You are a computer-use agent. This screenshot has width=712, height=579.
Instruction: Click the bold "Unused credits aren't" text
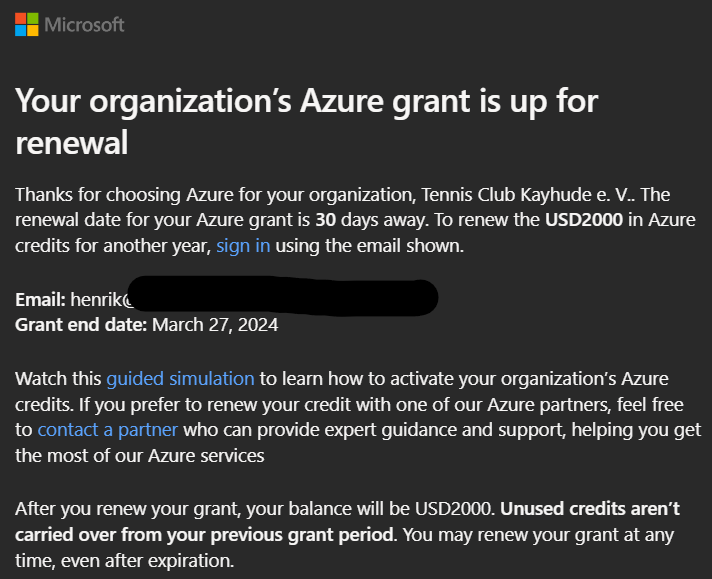[590, 509]
